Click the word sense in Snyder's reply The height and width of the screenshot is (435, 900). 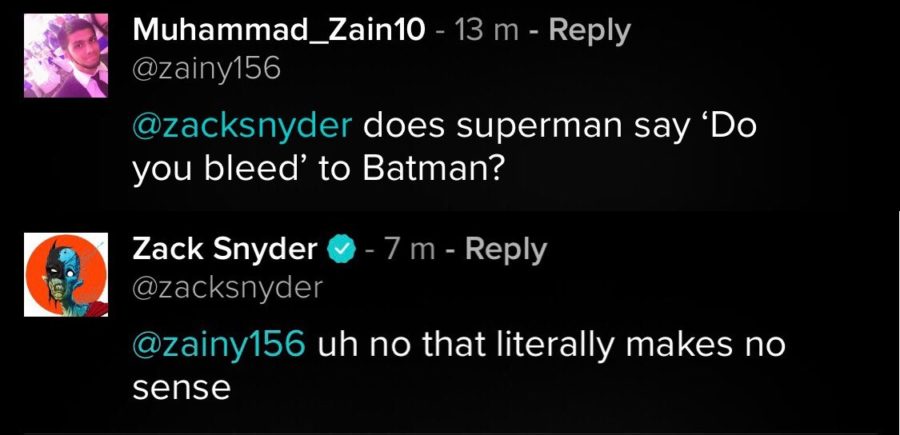click(x=182, y=388)
